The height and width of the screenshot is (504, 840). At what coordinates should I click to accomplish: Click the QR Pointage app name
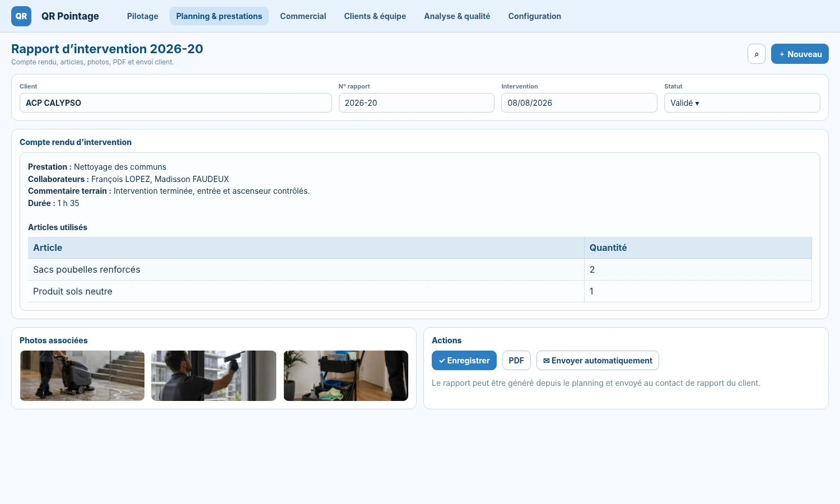[70, 16]
